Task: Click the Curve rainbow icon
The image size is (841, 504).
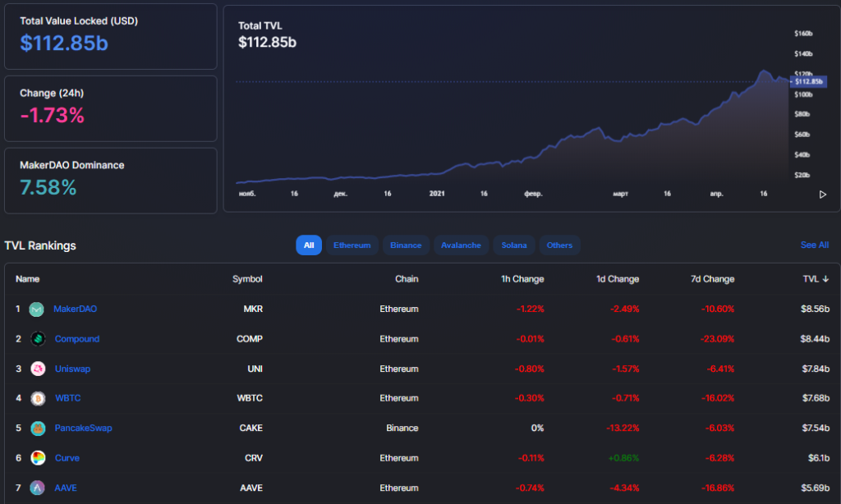Action: [x=37, y=458]
